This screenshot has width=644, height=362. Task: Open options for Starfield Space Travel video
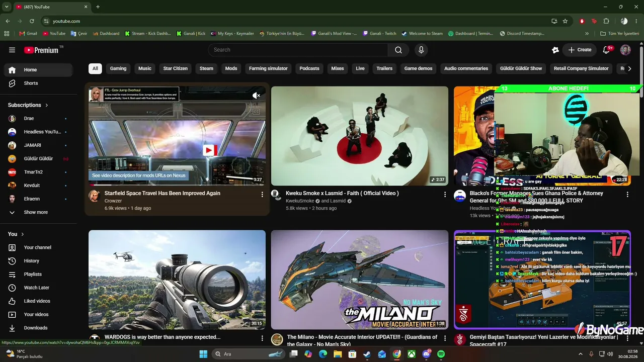[262, 194]
